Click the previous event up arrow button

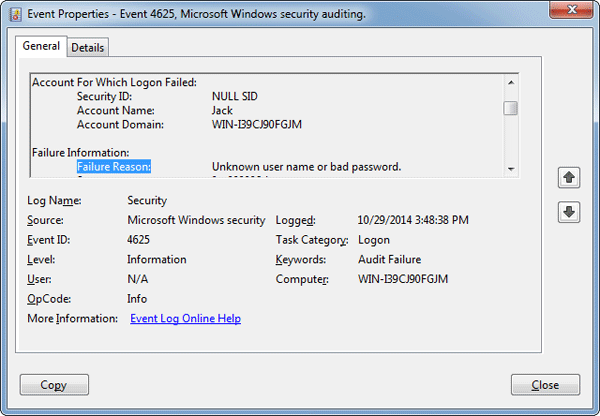point(569,177)
